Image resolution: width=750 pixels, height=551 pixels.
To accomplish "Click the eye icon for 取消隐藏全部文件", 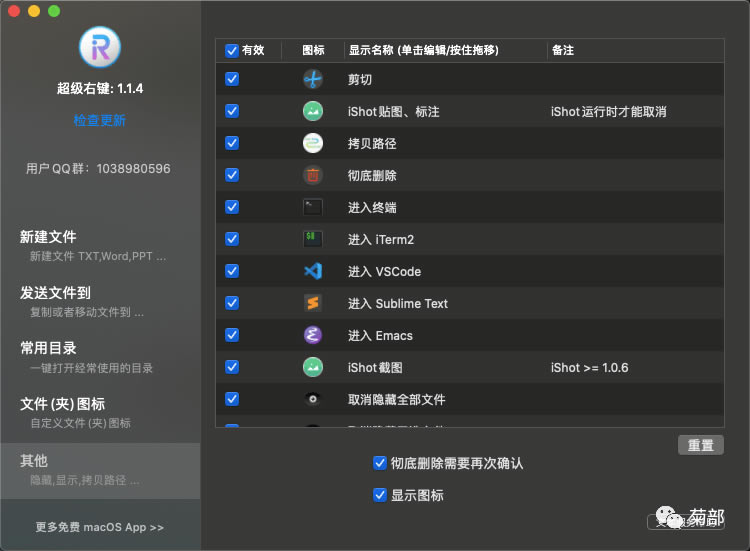I will click(313, 399).
